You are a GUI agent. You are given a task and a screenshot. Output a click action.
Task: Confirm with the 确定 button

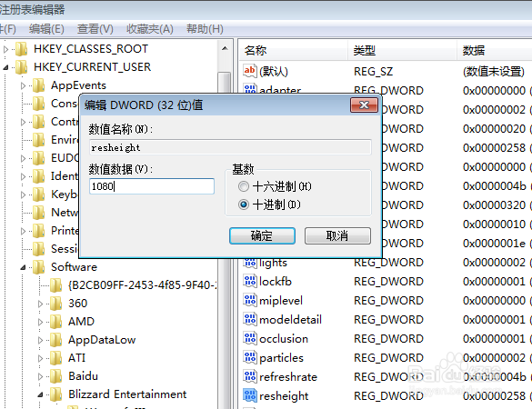[262, 235]
